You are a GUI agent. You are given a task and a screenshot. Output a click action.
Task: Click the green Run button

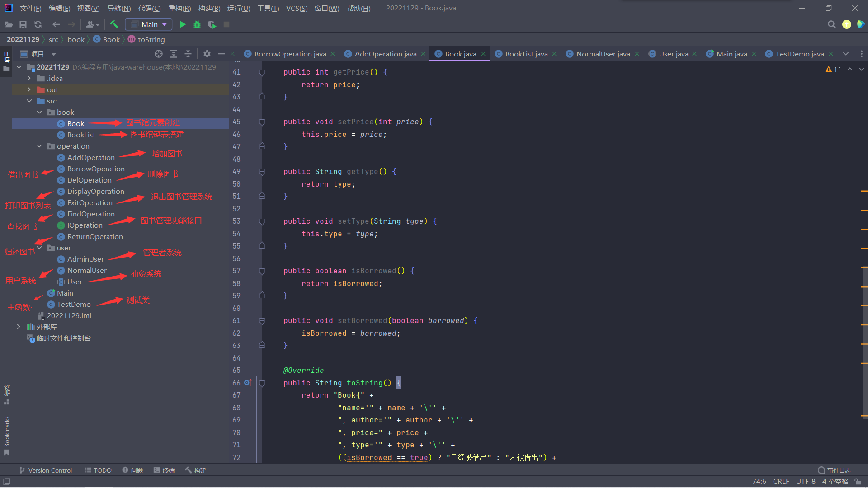(183, 24)
